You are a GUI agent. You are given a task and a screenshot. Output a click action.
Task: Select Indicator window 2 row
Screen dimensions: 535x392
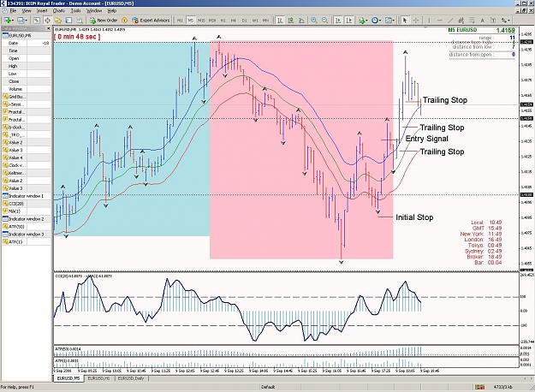[x=27, y=219]
